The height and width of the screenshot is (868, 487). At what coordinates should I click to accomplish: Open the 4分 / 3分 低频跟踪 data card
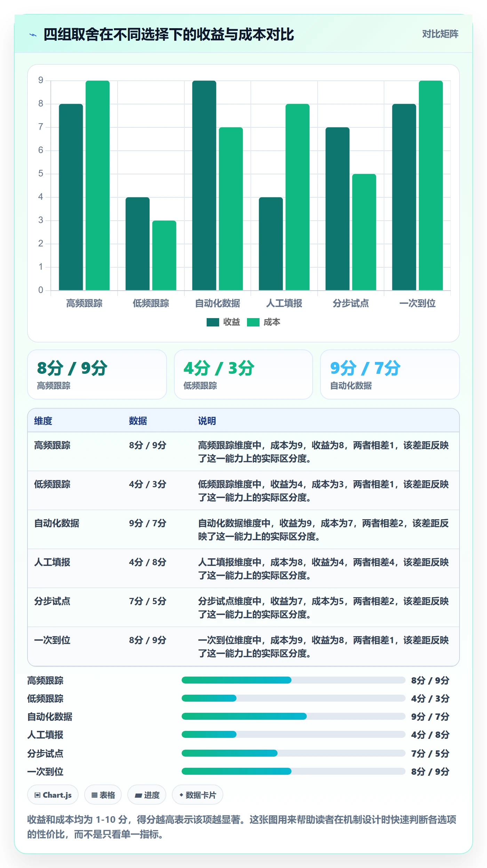(243, 374)
